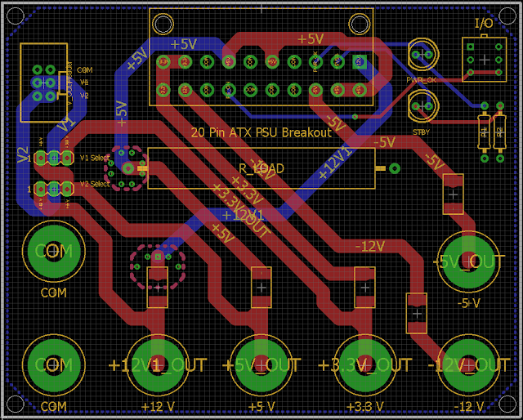
Task: Click the "STBY" silkscreen label
Action: (x=421, y=132)
